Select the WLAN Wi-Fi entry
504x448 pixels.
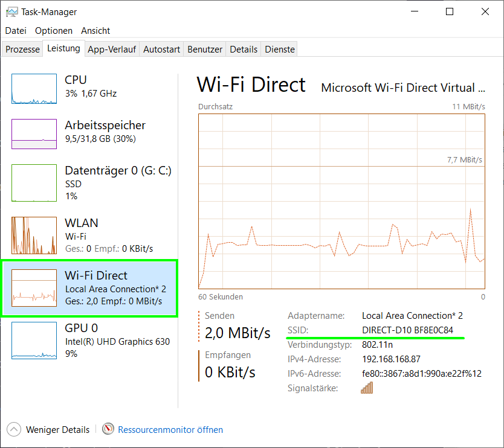pyautogui.click(x=89, y=235)
